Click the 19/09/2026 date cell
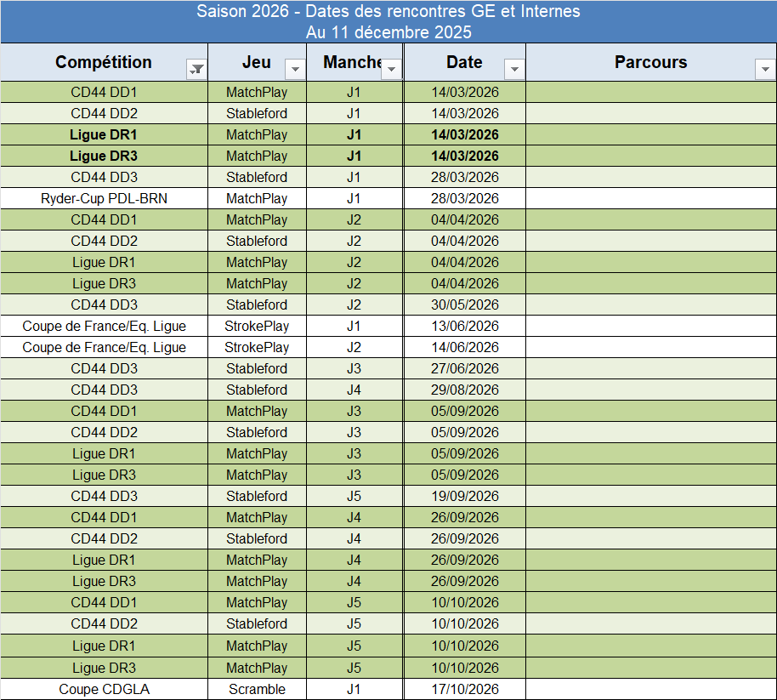Viewport: 777px width, 700px height. [x=464, y=496]
